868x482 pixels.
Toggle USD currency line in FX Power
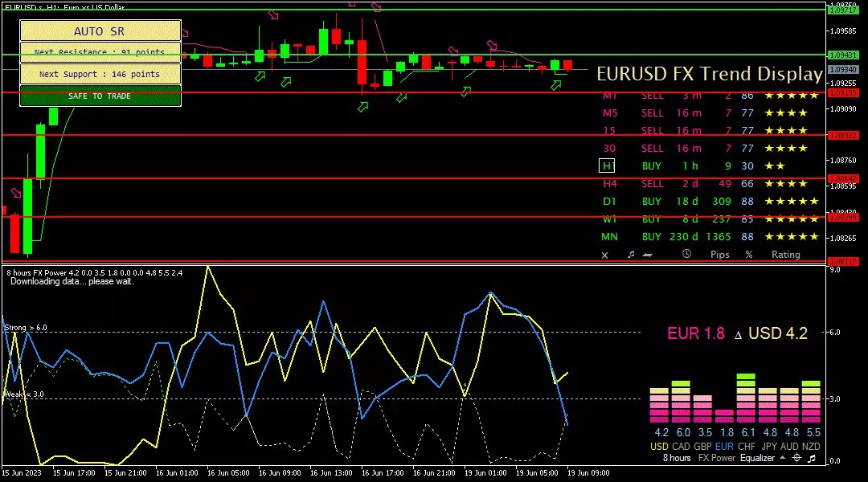[659, 446]
